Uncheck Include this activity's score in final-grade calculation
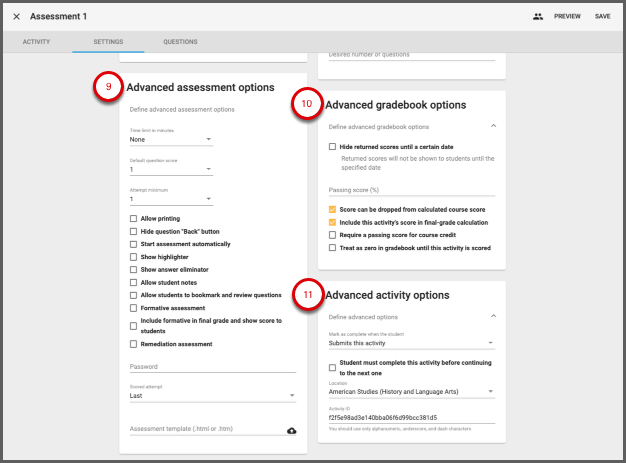 tap(333, 221)
